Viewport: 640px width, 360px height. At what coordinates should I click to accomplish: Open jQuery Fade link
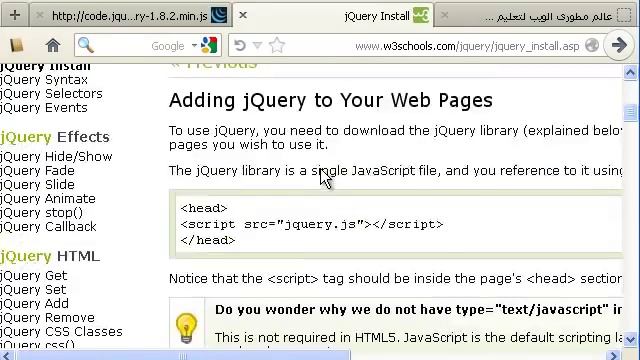(37, 170)
